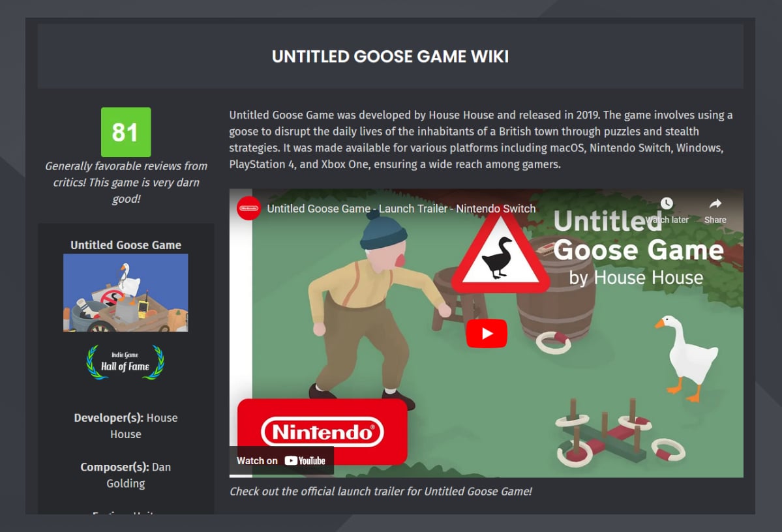Click the white goose in the video frame

(x=685, y=357)
